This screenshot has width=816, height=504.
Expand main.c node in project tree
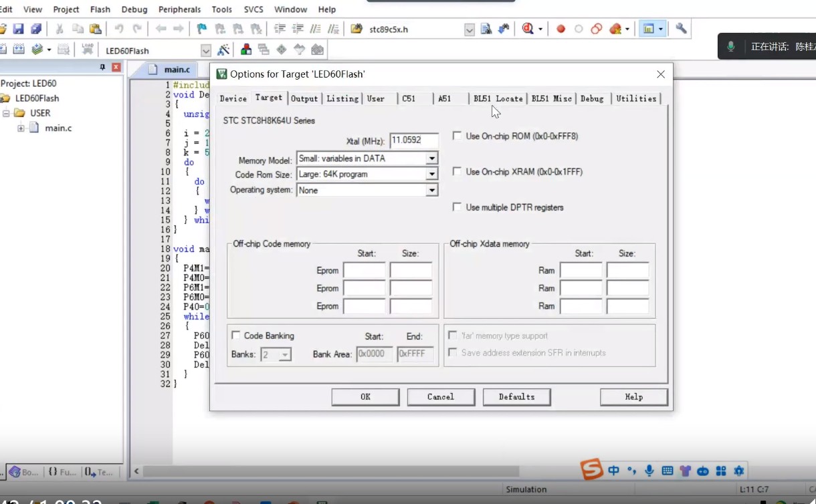click(x=21, y=128)
